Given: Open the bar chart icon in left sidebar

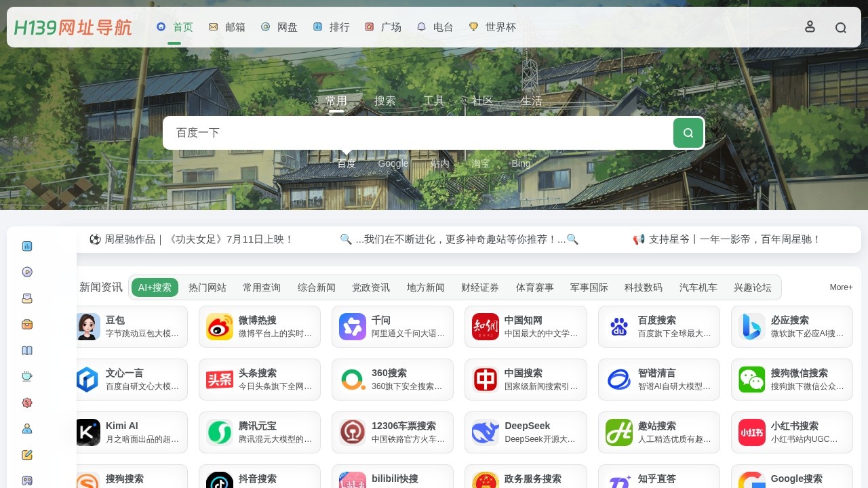Looking at the screenshot, I should 27,246.
